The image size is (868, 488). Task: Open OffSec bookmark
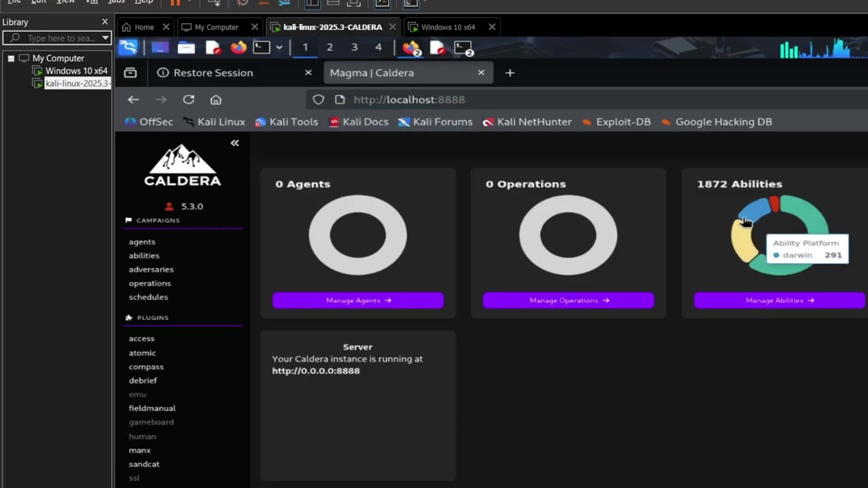point(149,122)
